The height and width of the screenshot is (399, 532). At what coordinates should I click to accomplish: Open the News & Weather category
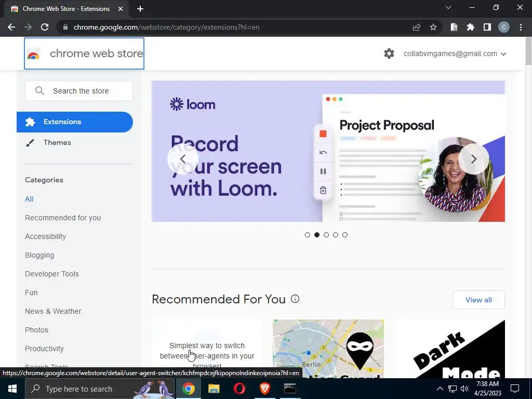coord(53,311)
